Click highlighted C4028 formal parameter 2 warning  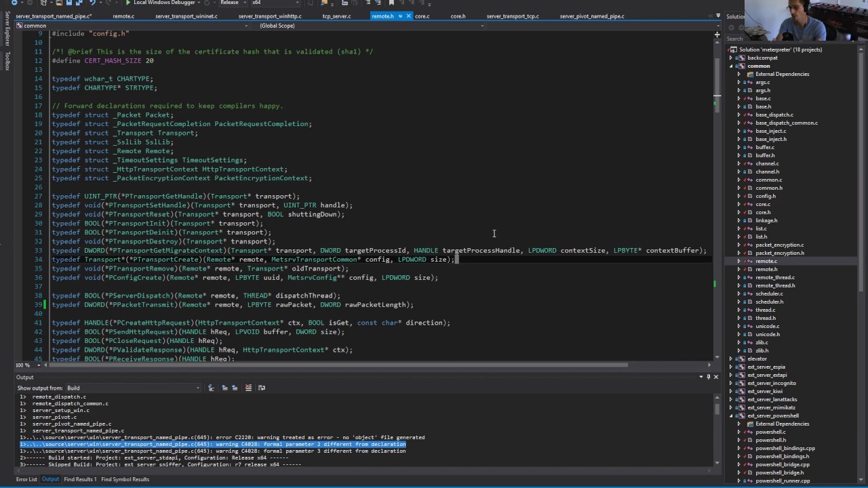[x=212, y=444]
